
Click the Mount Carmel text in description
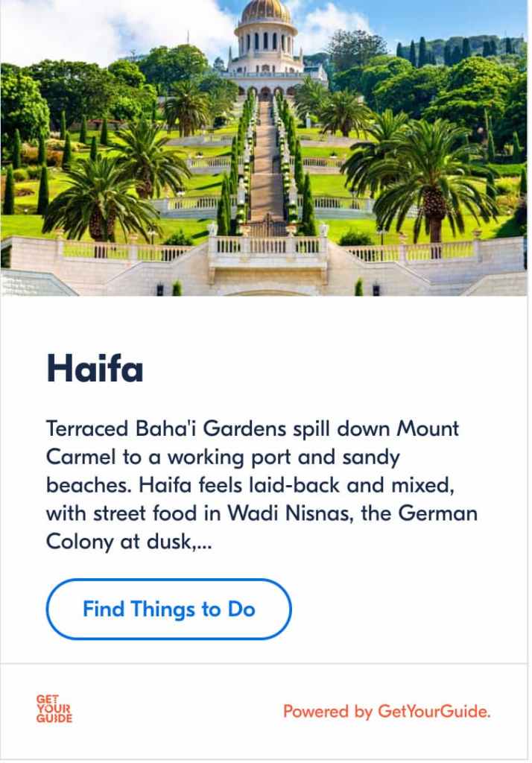[x=428, y=429]
